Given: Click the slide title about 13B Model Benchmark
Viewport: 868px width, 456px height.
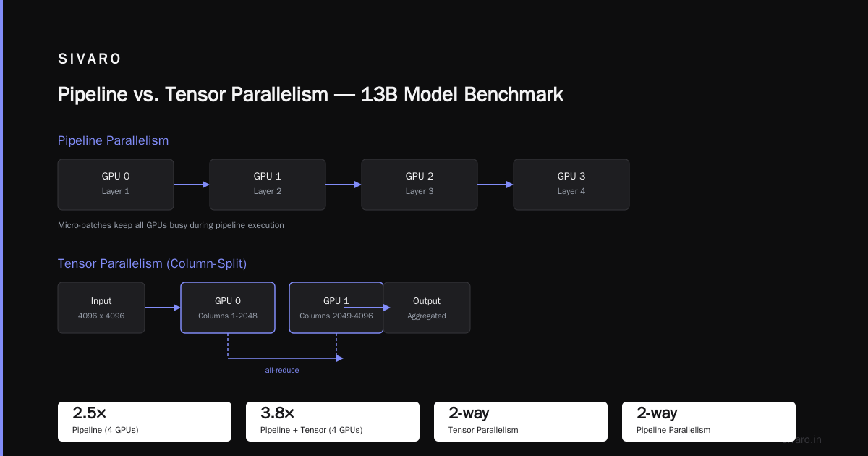Looking at the screenshot, I should [x=310, y=95].
